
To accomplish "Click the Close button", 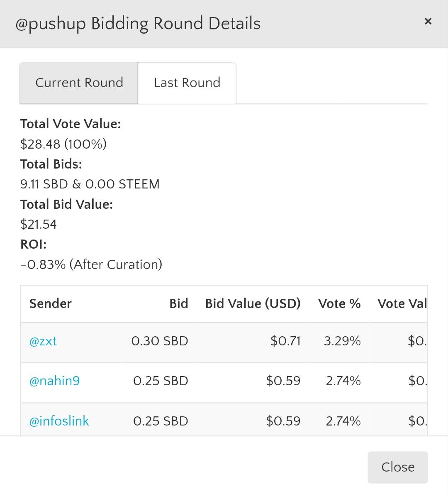I will click(398, 467).
